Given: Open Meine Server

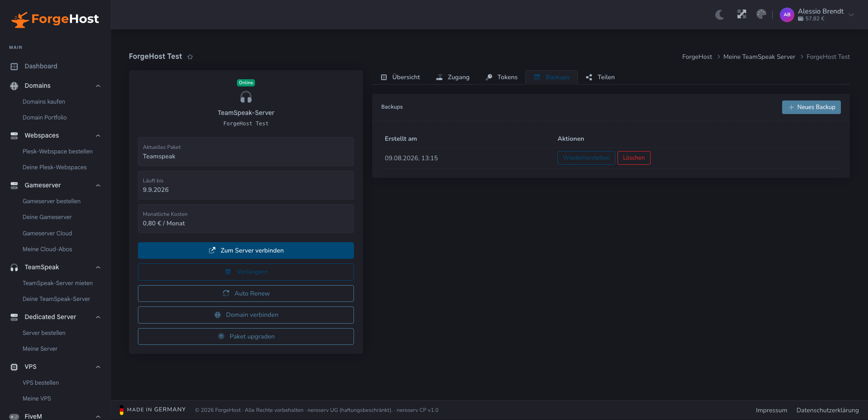Looking at the screenshot, I should [x=40, y=349].
